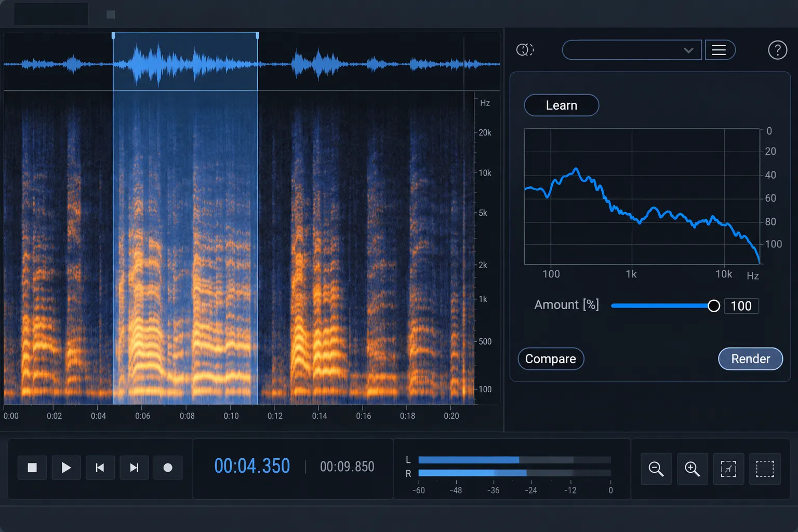
Task: Click the 500 label on spectrogram frequency scale
Action: coord(485,341)
